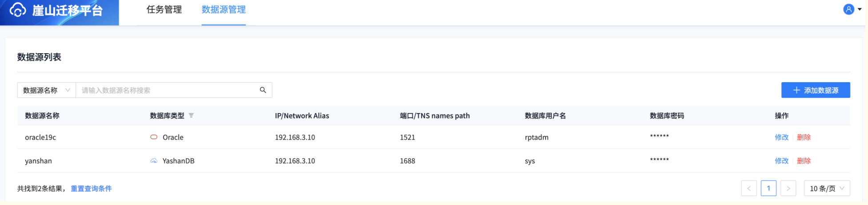Click the 重置查询条件 link

click(x=91, y=189)
